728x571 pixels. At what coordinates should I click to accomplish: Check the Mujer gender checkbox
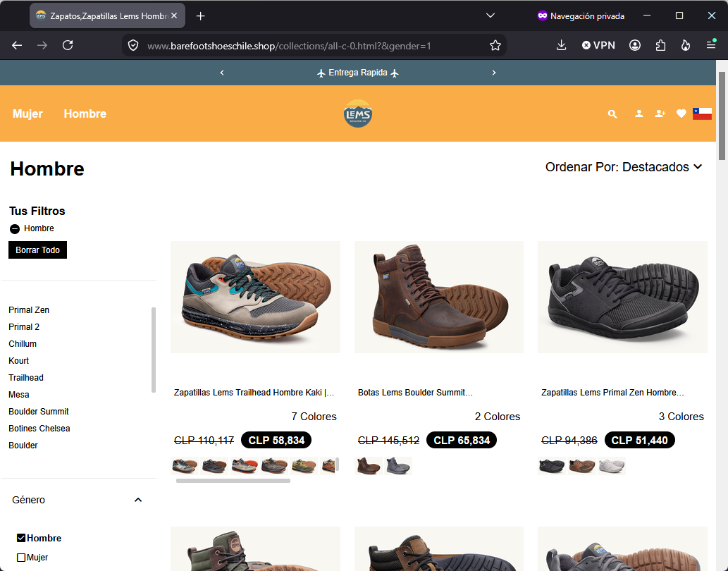pos(21,558)
